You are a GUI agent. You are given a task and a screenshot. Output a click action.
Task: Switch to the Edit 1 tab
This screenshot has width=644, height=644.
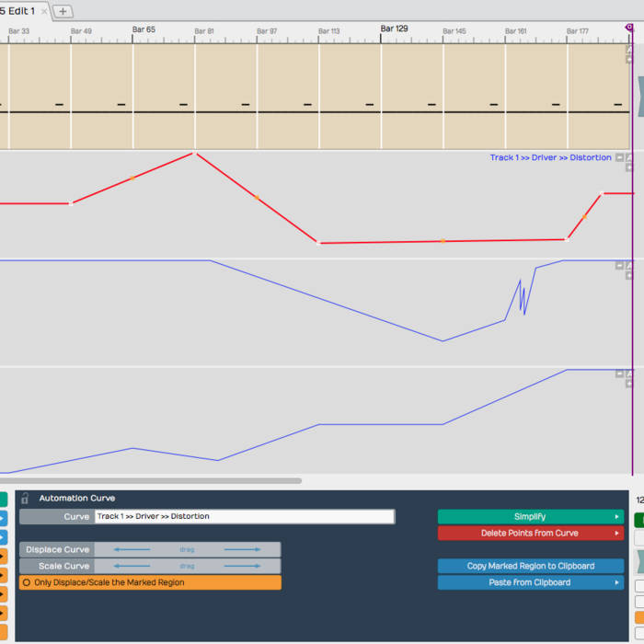click(x=18, y=11)
